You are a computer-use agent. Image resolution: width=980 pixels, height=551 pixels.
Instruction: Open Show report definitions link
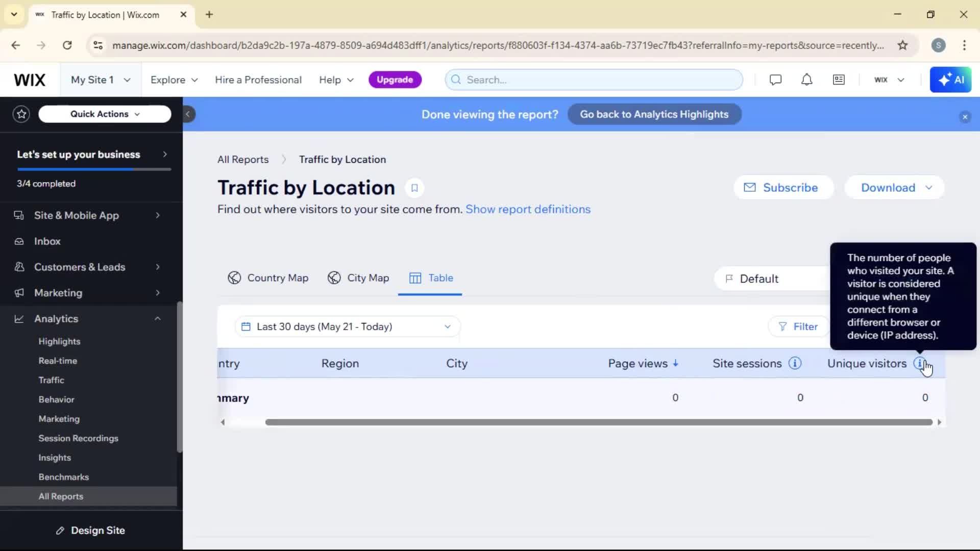click(x=528, y=209)
